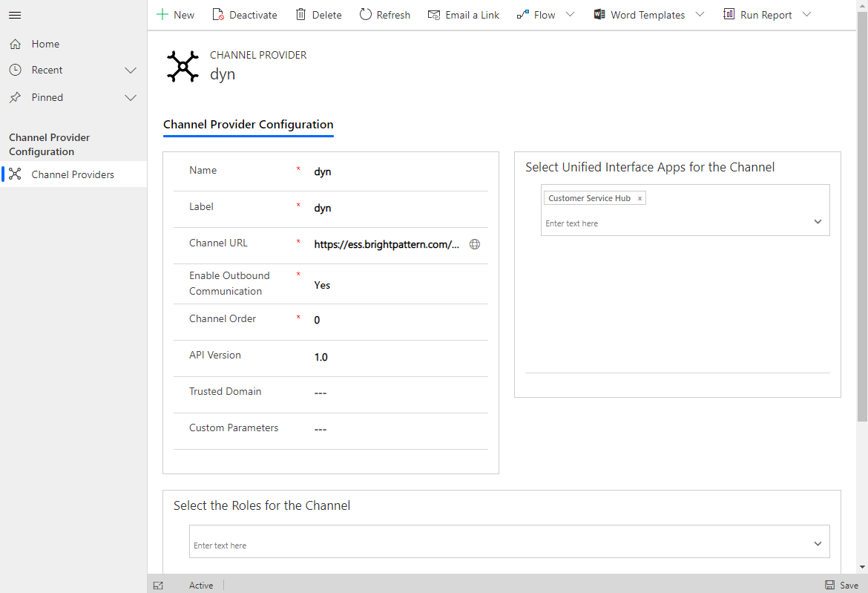Open Recent in sidebar
This screenshot has height=593, width=868.
coord(47,70)
